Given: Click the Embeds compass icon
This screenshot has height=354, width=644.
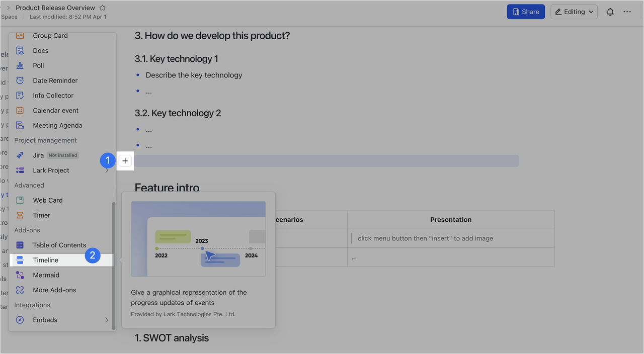Looking at the screenshot, I should click(20, 320).
